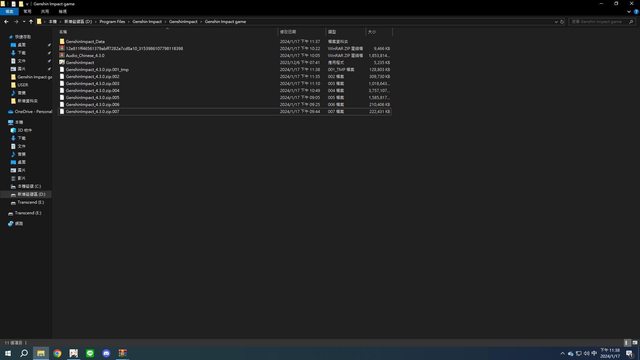Click the taskbar search magnifier
The height and width of the screenshot is (360, 640).
24,353
